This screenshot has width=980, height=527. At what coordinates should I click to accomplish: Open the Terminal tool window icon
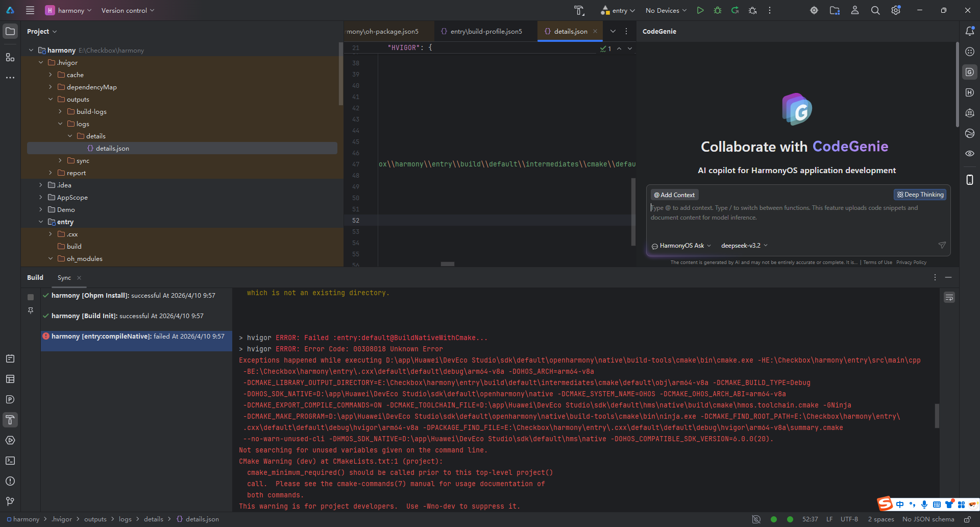[x=10, y=461]
